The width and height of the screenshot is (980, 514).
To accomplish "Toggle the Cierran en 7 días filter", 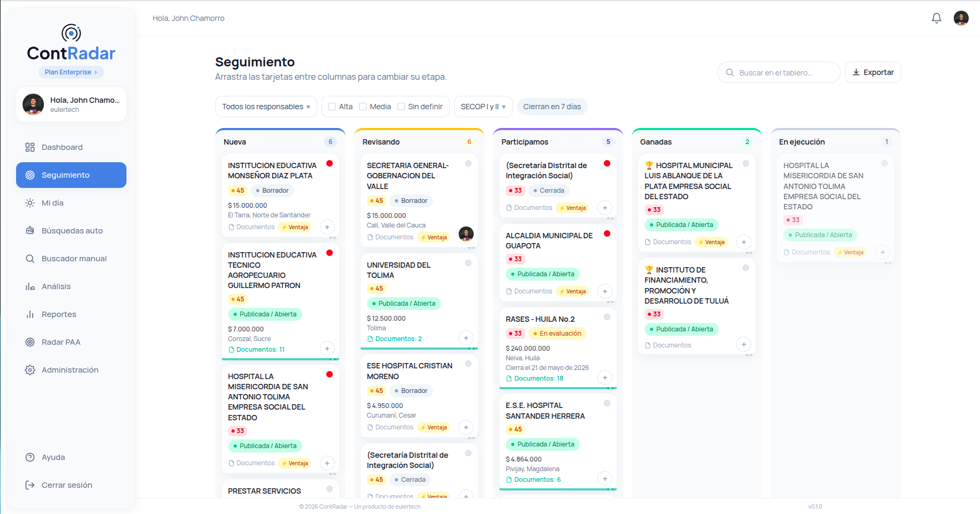I will [552, 107].
